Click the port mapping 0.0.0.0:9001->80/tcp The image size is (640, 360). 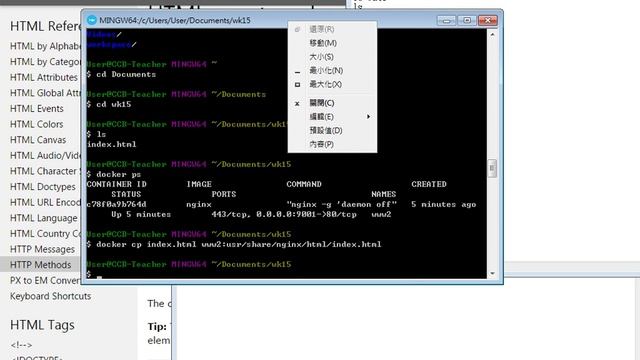coord(307,214)
